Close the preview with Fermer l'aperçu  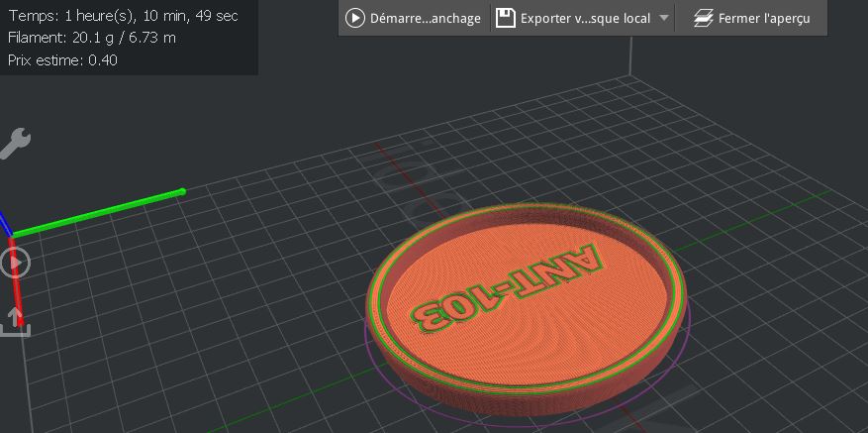(x=752, y=18)
